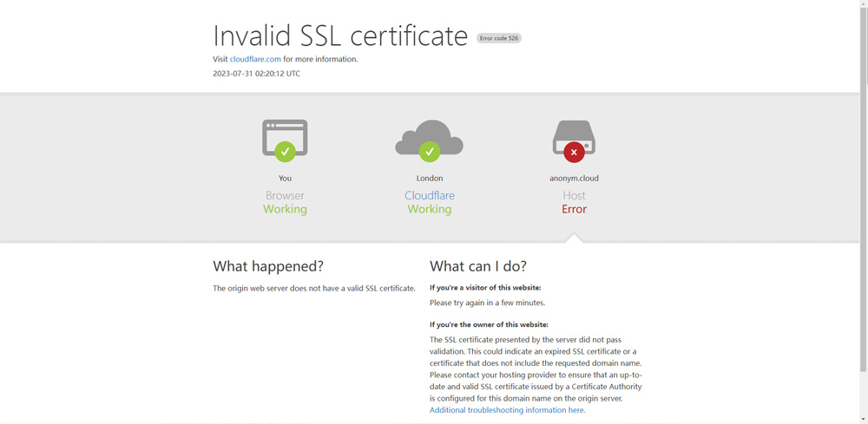
Task: Open the cloudflare.com link
Action: coord(255,59)
